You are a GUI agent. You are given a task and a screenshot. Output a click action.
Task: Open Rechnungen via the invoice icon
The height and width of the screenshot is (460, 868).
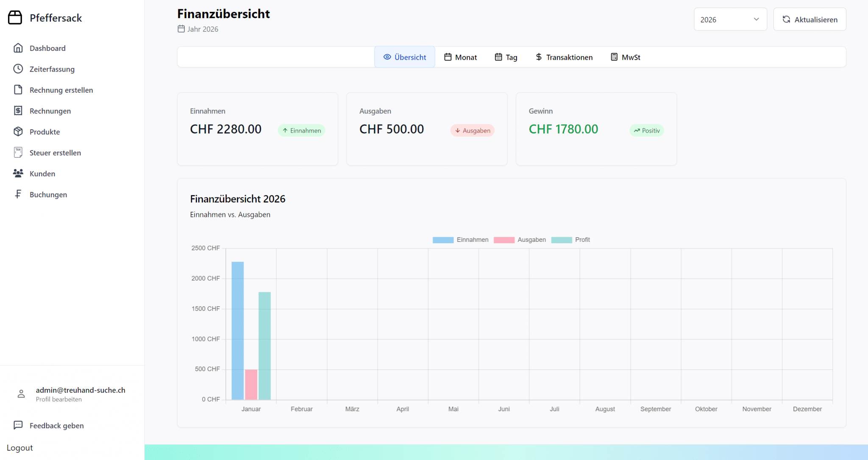click(x=18, y=111)
